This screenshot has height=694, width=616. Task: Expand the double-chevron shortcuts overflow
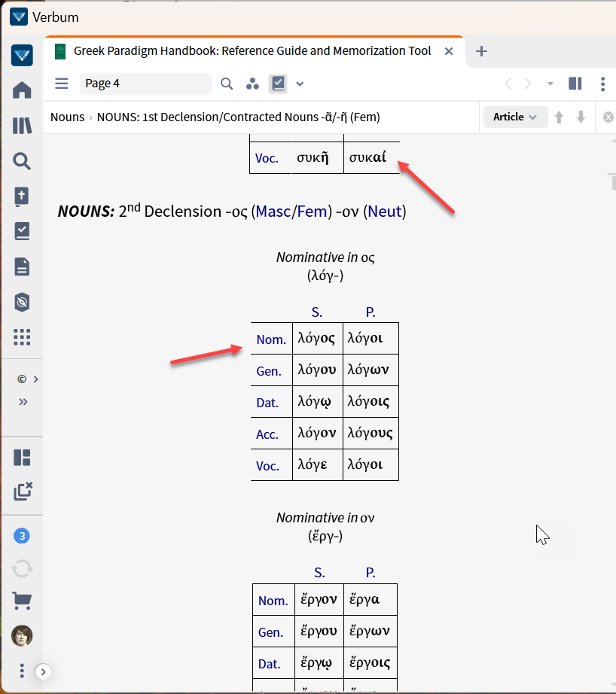(x=23, y=402)
